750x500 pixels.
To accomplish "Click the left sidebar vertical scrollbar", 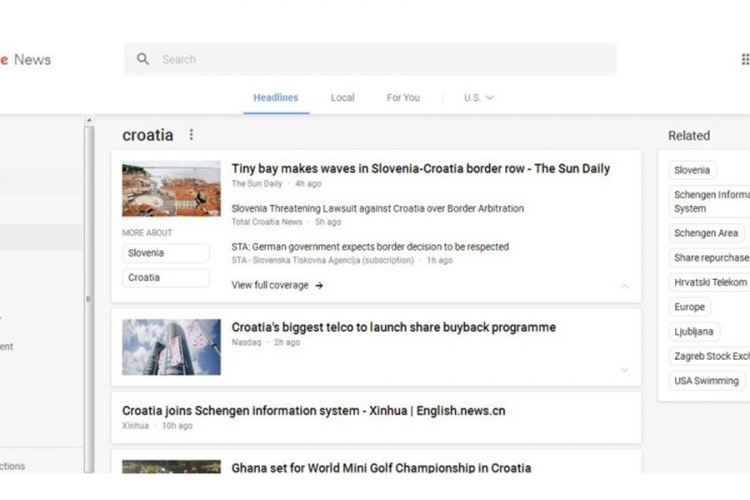I will point(89,299).
